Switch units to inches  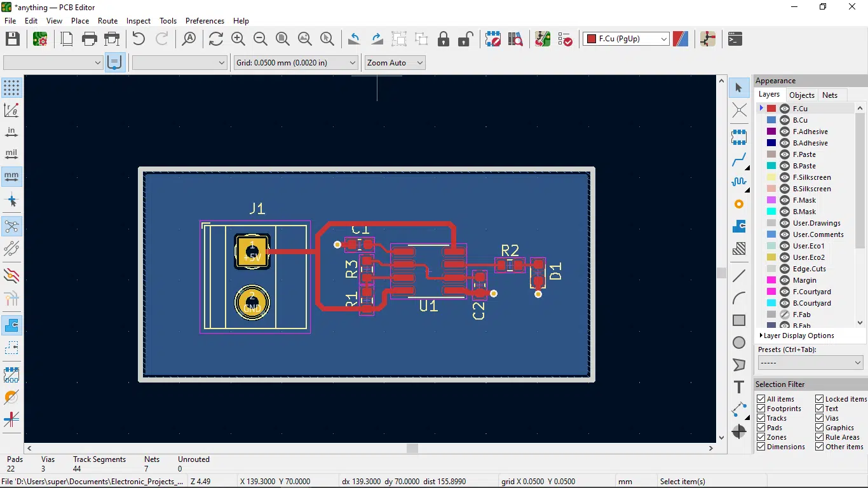pos(11,132)
